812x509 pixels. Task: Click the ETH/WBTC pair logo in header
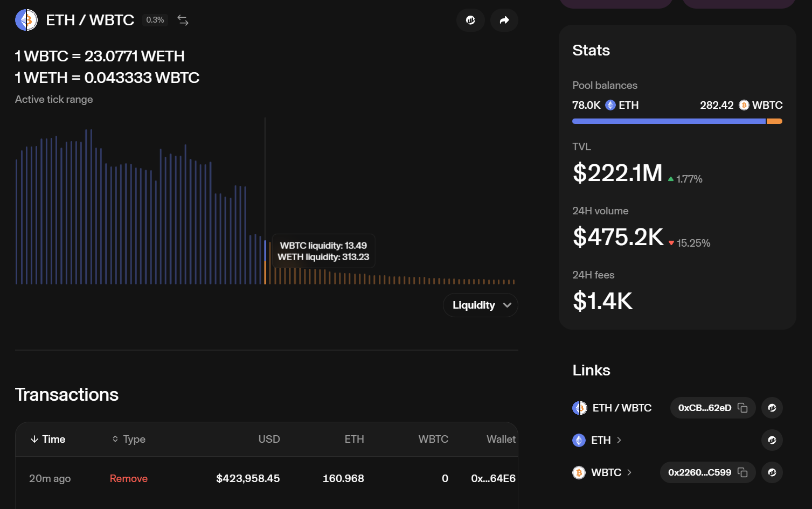click(26, 20)
